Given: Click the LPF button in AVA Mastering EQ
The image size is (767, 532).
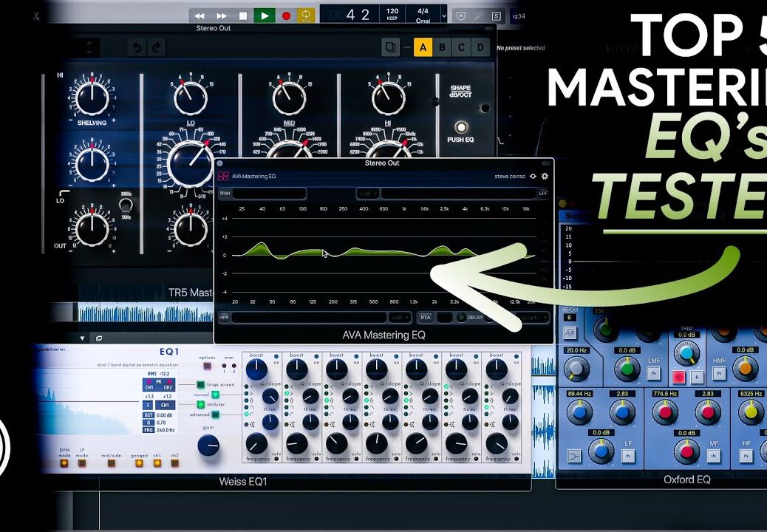Looking at the screenshot, I should click(543, 194).
